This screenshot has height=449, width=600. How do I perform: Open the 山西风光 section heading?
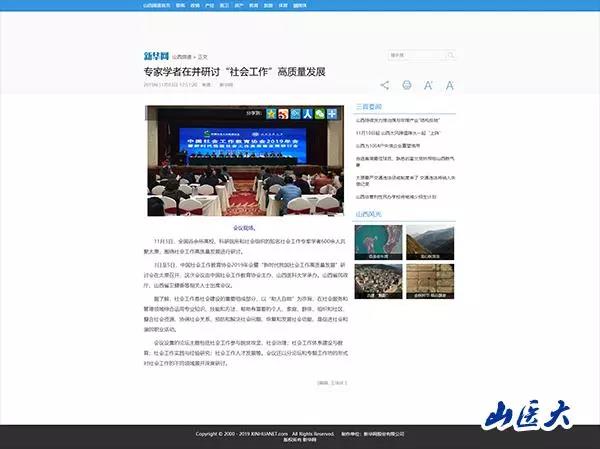(368, 213)
